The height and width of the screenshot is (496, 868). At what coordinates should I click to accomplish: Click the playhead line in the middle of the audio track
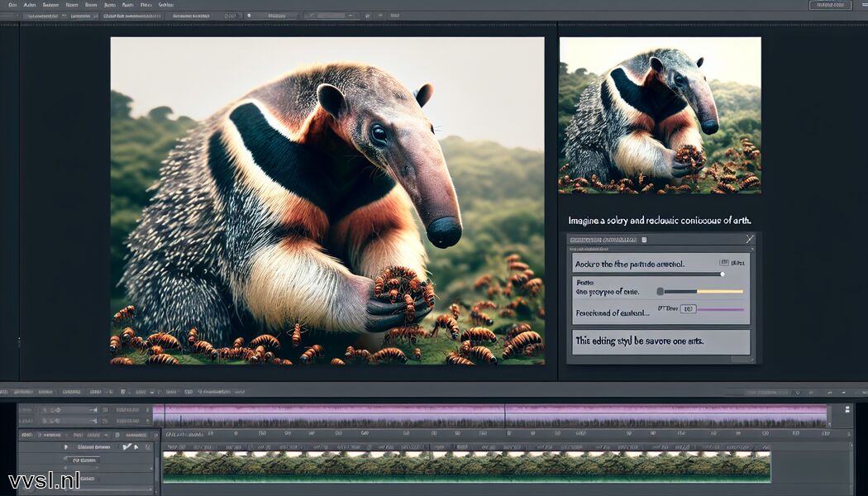point(505,416)
